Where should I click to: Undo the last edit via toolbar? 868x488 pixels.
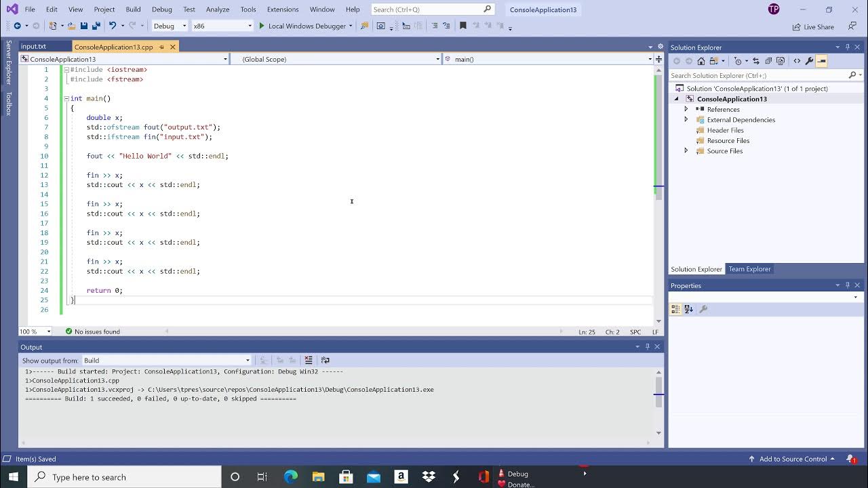(113, 26)
